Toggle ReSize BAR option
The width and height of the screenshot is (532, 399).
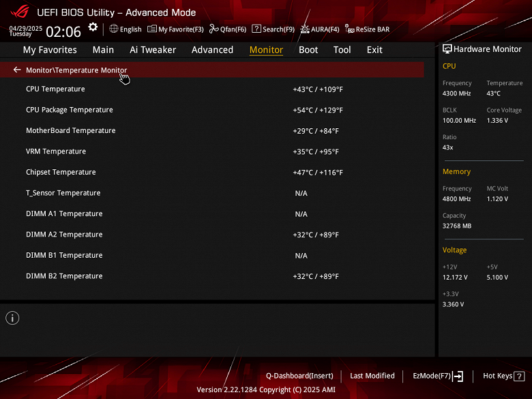pos(368,29)
